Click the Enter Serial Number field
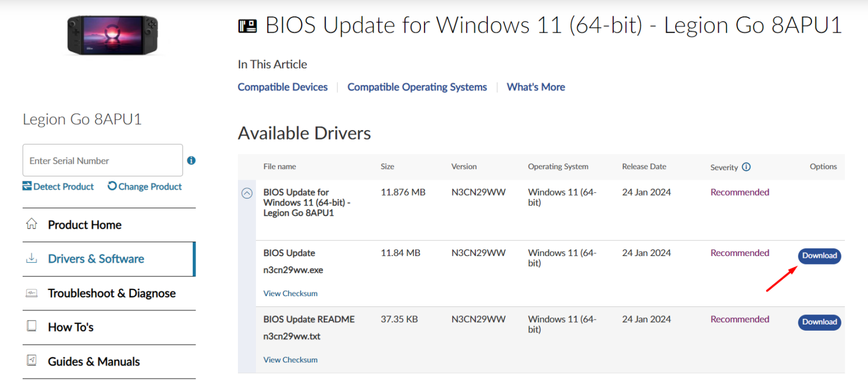Screen dimensions: 868x381 pyautogui.click(x=102, y=161)
